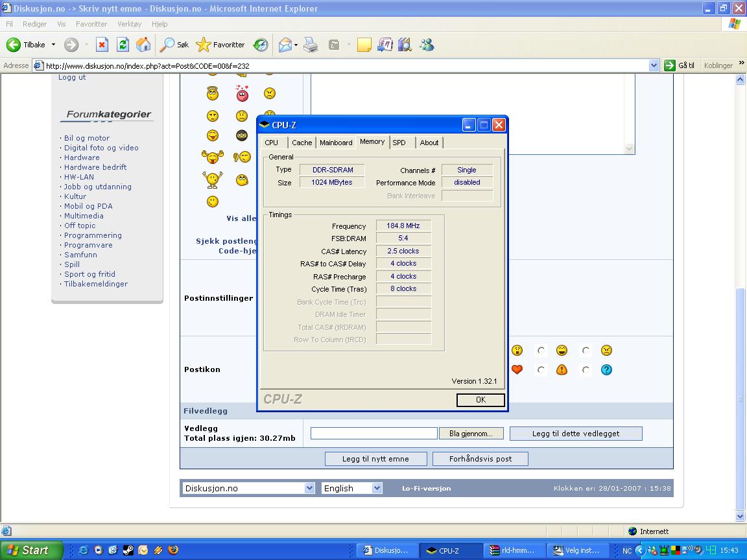Open the Research books toolbar icon
Image resolution: width=747 pixels, height=560 pixels.
pos(405,45)
